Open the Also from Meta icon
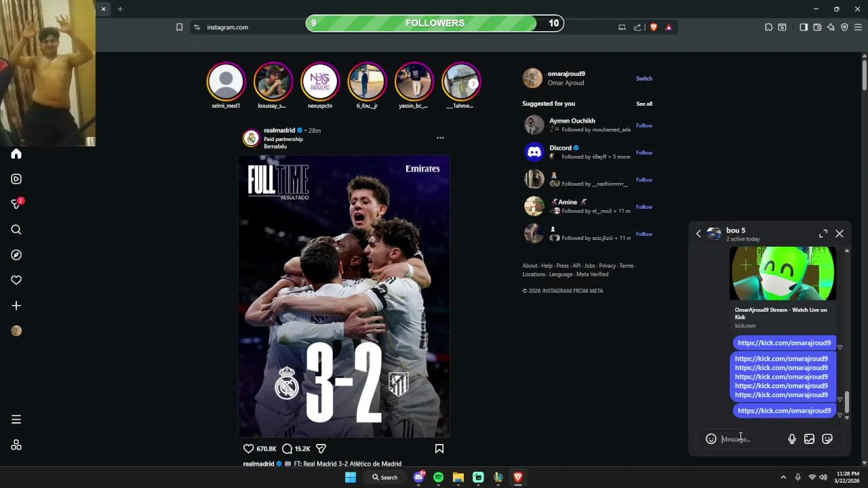Image resolution: width=868 pixels, height=488 pixels. pos(16,445)
